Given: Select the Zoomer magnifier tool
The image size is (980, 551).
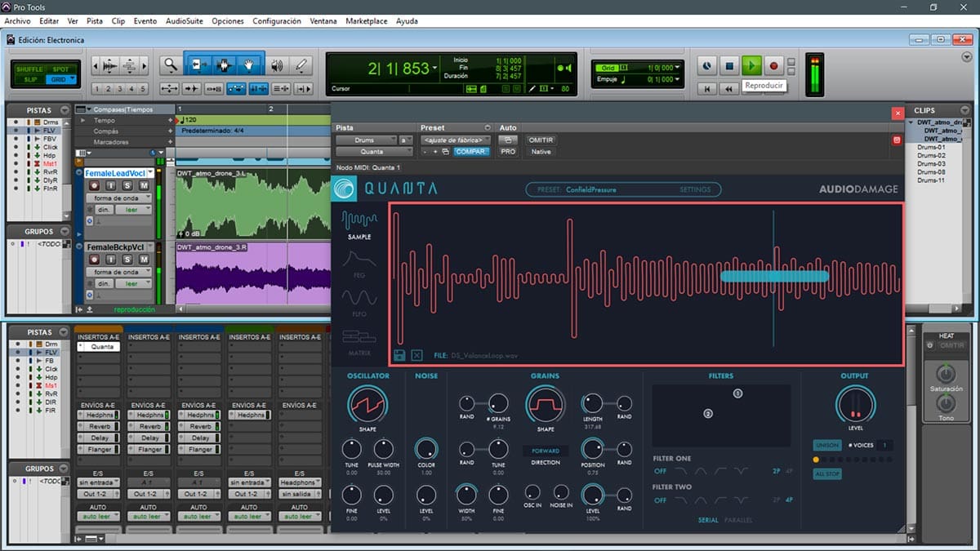Looking at the screenshot, I should click(x=171, y=65).
